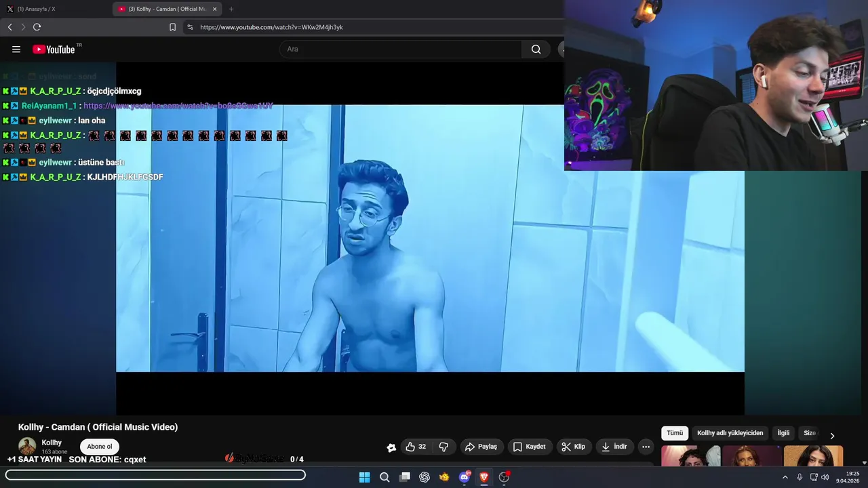The height and width of the screenshot is (488, 868).
Task: Switch to the 'Anasayfa / X' tab
Action: (x=54, y=9)
